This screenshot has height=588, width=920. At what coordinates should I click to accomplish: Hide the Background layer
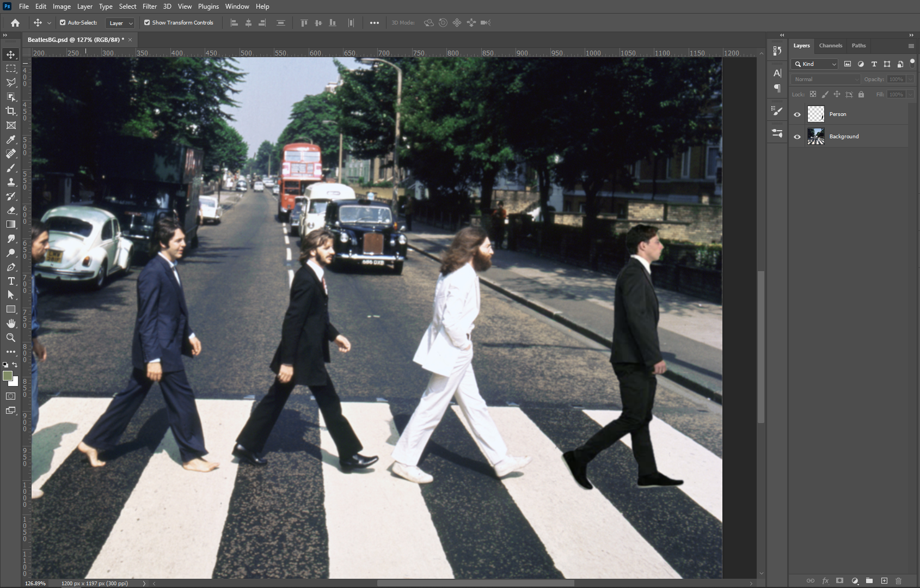pyautogui.click(x=798, y=137)
